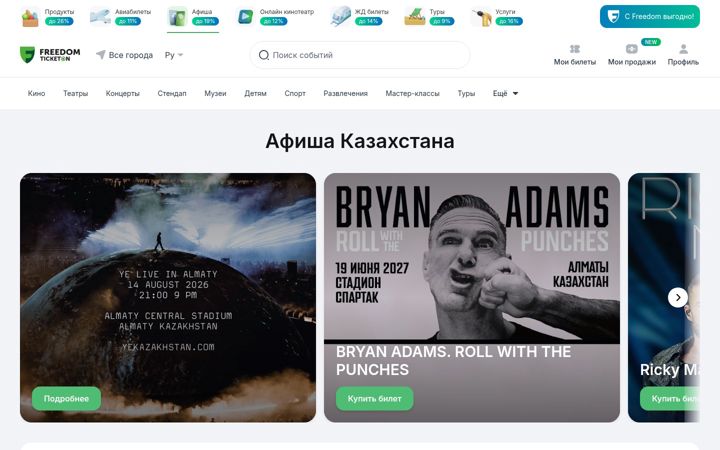
Task: Click the Услуги до 16% discount badge
Action: coord(509,21)
